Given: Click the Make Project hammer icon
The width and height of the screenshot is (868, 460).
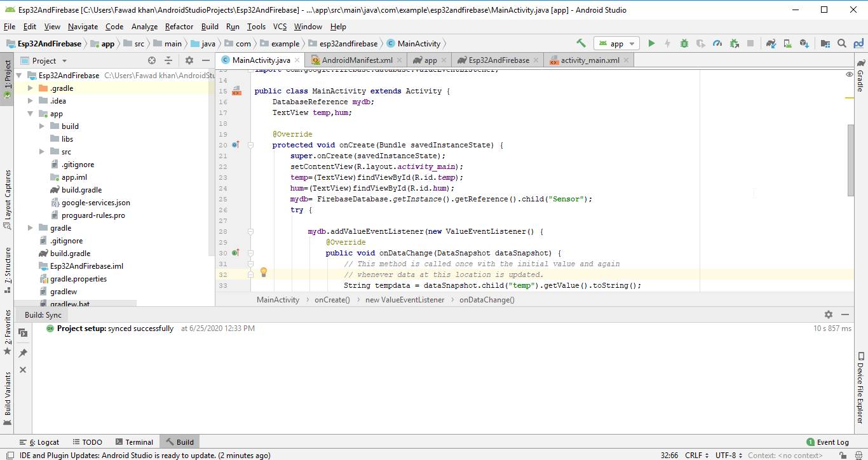Looking at the screenshot, I should [581, 43].
